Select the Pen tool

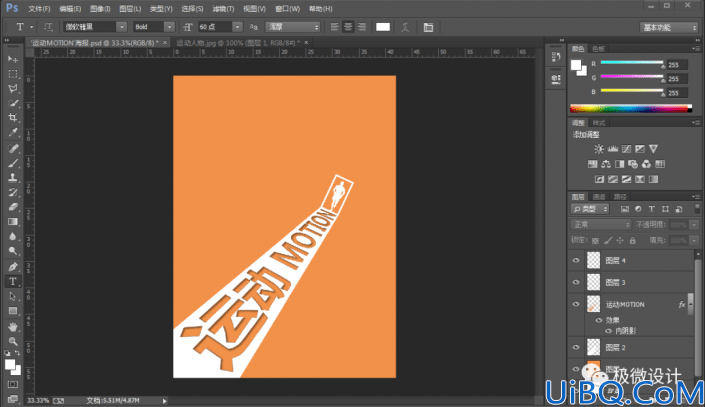click(13, 267)
